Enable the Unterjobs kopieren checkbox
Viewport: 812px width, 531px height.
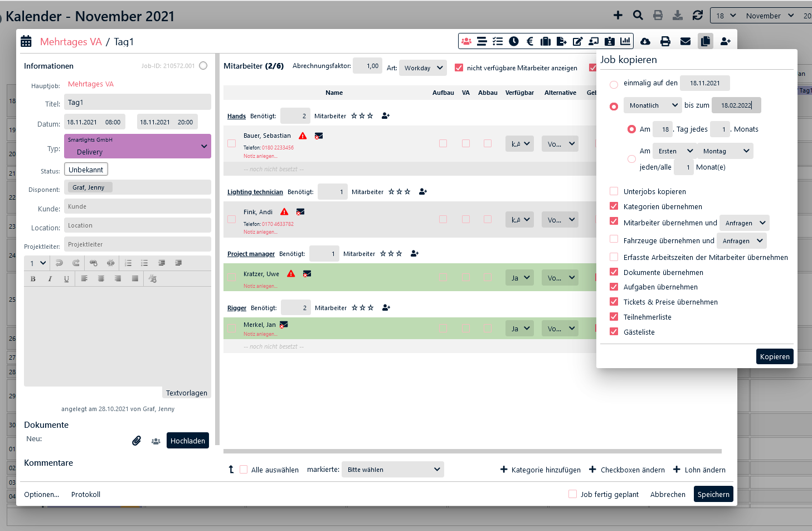click(614, 191)
